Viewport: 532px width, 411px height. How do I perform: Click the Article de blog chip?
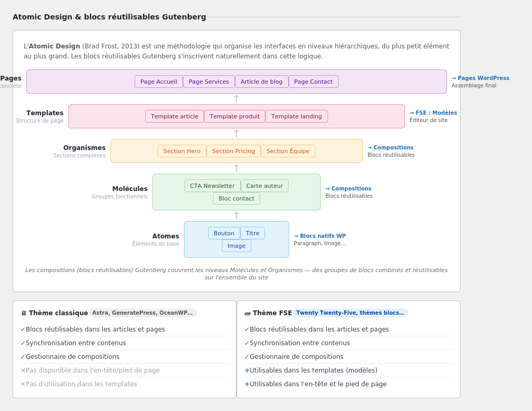262,82
